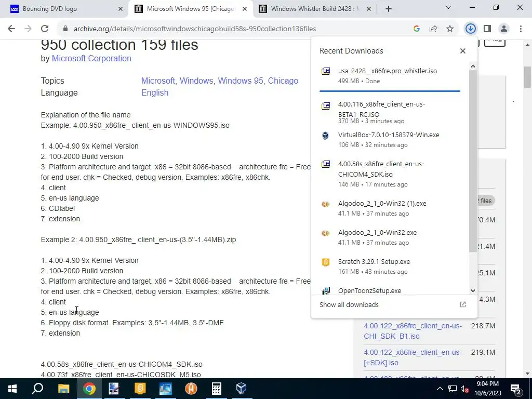
Task: Open the VirtualBox taskbar icon
Action: 241,389
